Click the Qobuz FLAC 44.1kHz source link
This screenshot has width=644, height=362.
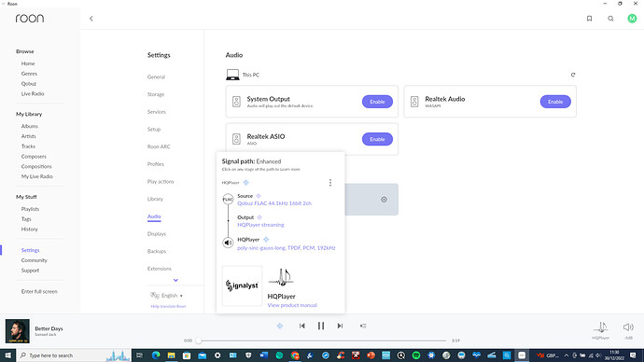click(274, 203)
